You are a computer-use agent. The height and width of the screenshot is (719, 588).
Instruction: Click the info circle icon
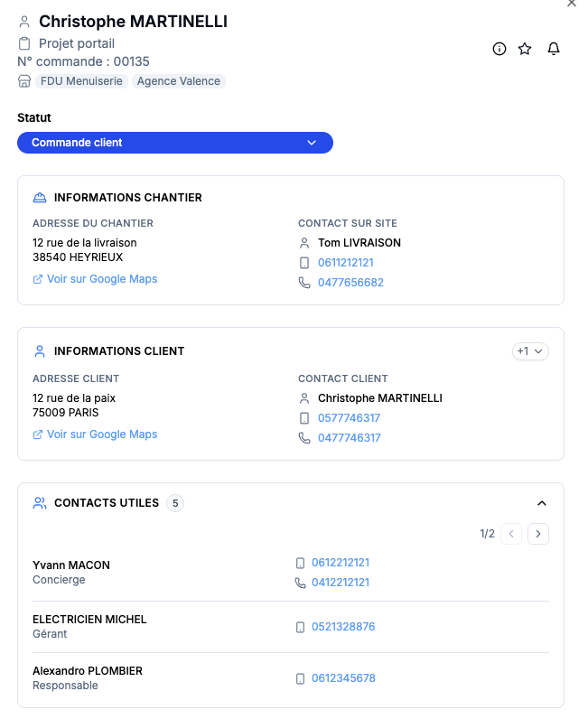coord(499,49)
